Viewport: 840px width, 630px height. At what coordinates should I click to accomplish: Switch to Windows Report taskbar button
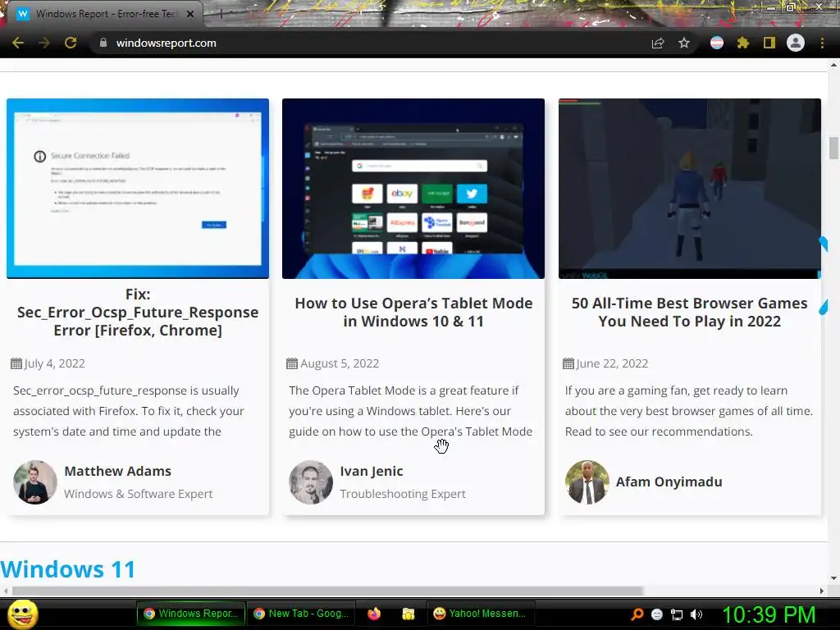coord(190,614)
